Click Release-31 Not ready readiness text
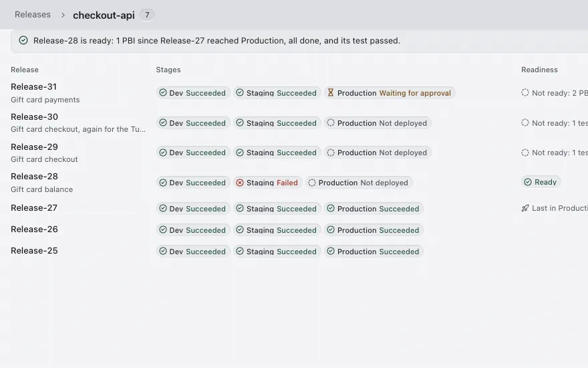The image size is (588, 368). tap(559, 93)
